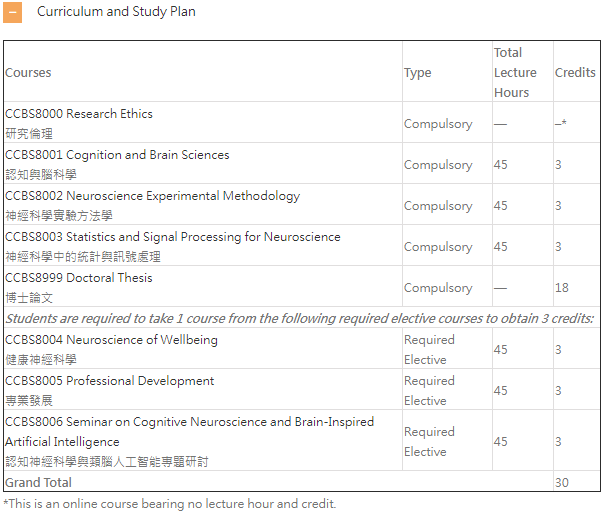Click Compulsory type for Research Ethics

click(x=438, y=124)
